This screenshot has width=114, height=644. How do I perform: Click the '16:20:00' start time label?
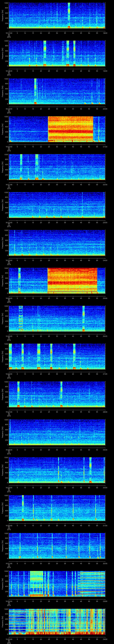pos(9,147)
